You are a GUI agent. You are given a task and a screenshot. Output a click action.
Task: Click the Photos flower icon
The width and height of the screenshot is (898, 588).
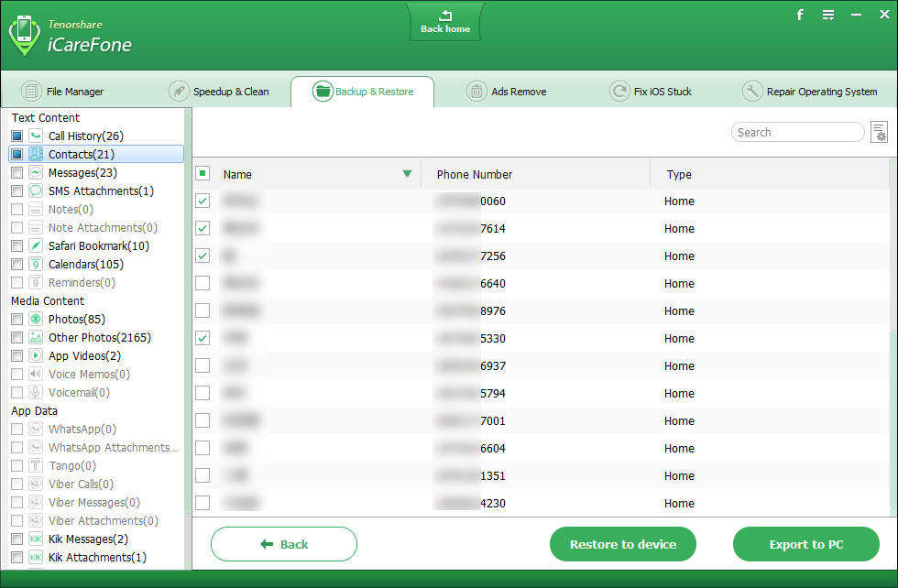tap(36, 319)
